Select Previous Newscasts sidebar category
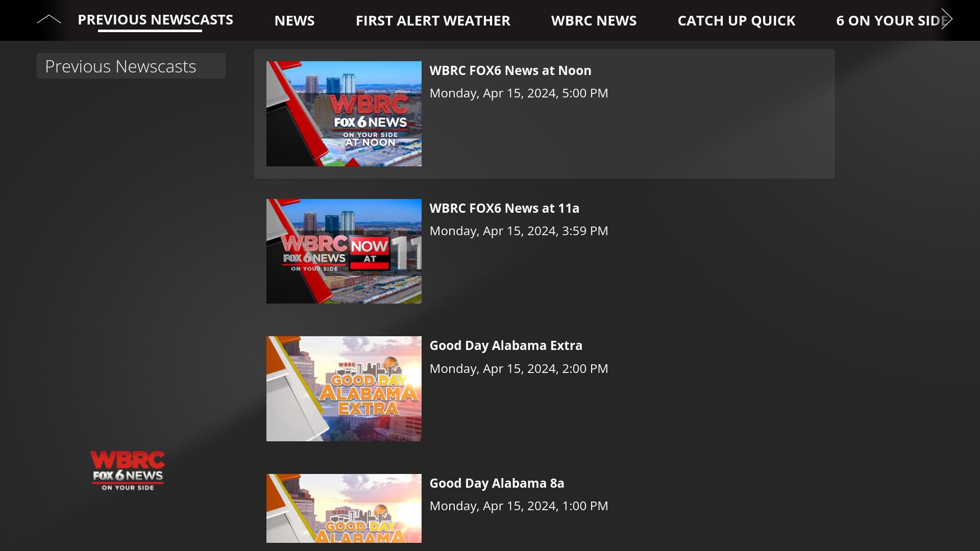 (131, 66)
